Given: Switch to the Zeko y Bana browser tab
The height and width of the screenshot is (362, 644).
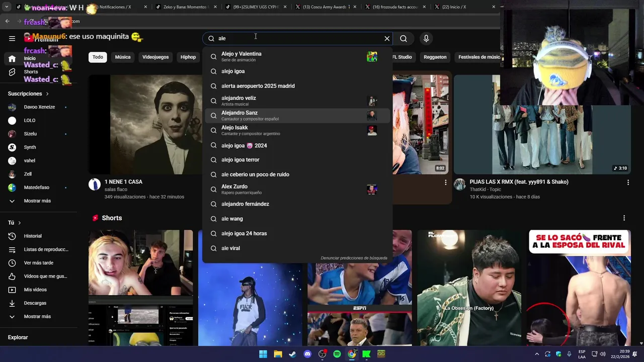Looking at the screenshot, I should coord(186,7).
